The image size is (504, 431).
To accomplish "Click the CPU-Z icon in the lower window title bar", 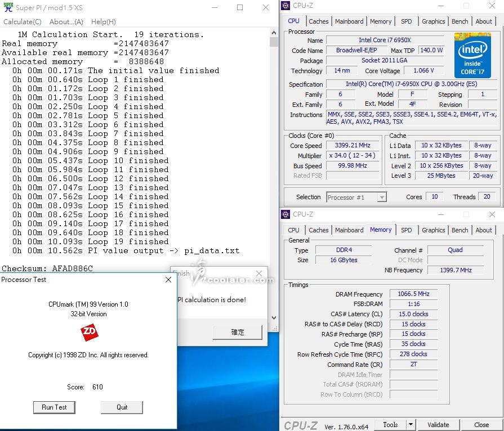I will [286, 214].
